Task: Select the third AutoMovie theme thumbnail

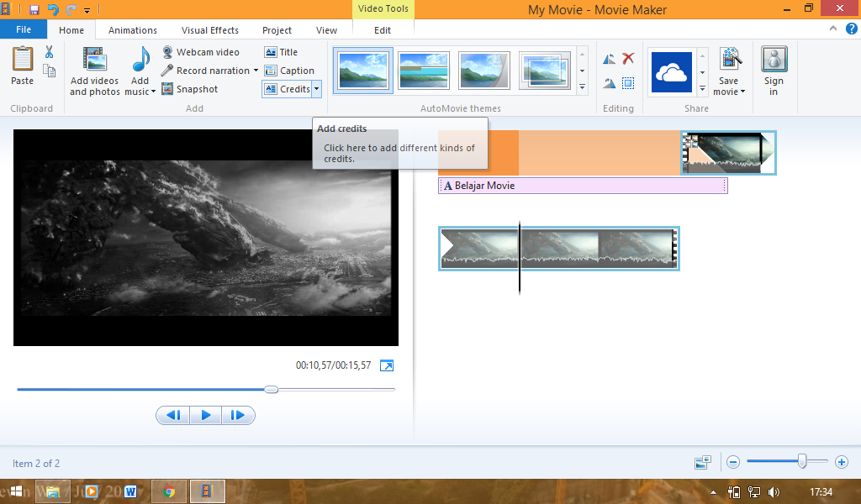Action: click(x=483, y=71)
